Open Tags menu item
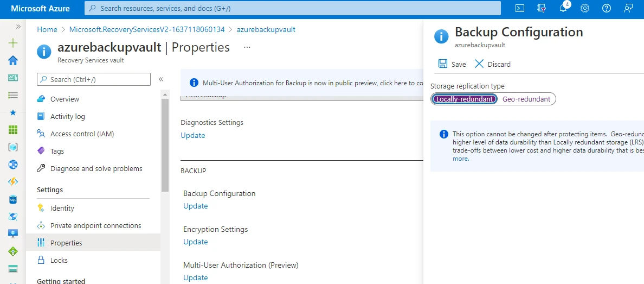This screenshot has height=284, width=644. click(x=93, y=151)
